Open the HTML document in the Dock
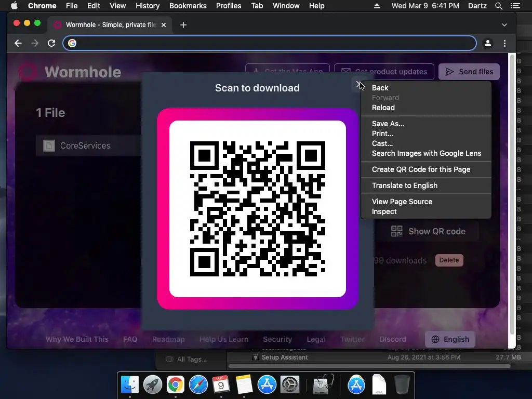 (379, 385)
